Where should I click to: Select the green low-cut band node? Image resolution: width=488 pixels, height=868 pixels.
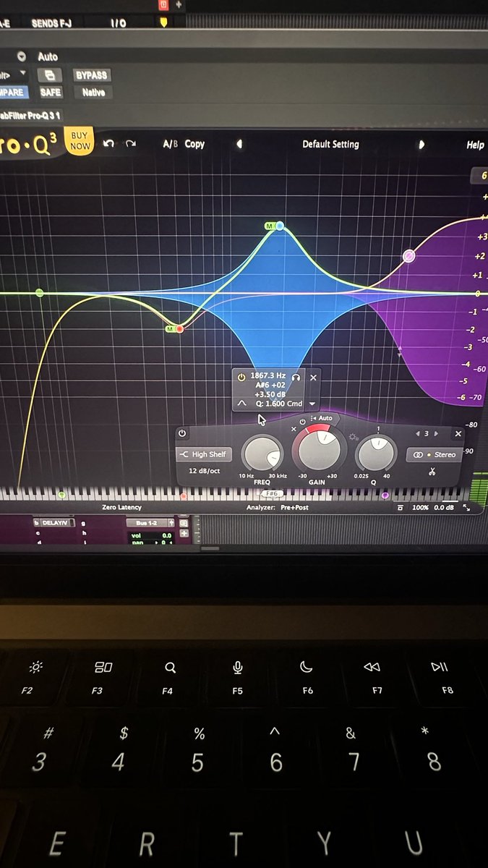[40, 293]
